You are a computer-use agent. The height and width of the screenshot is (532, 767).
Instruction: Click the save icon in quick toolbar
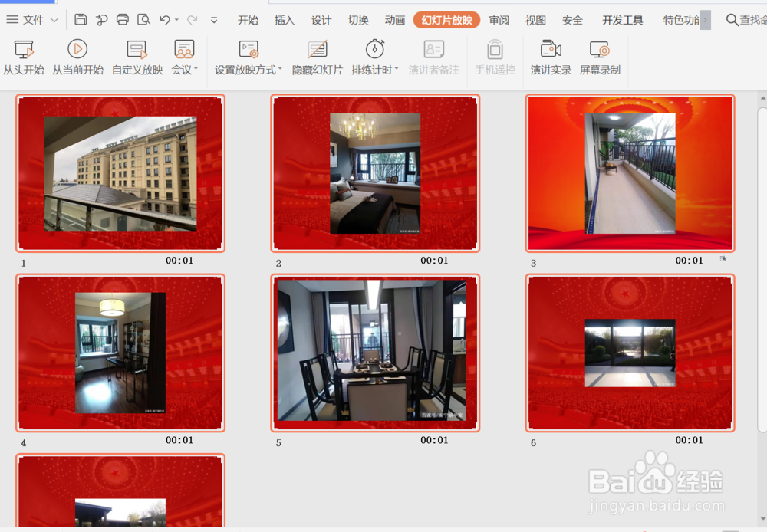(x=81, y=20)
